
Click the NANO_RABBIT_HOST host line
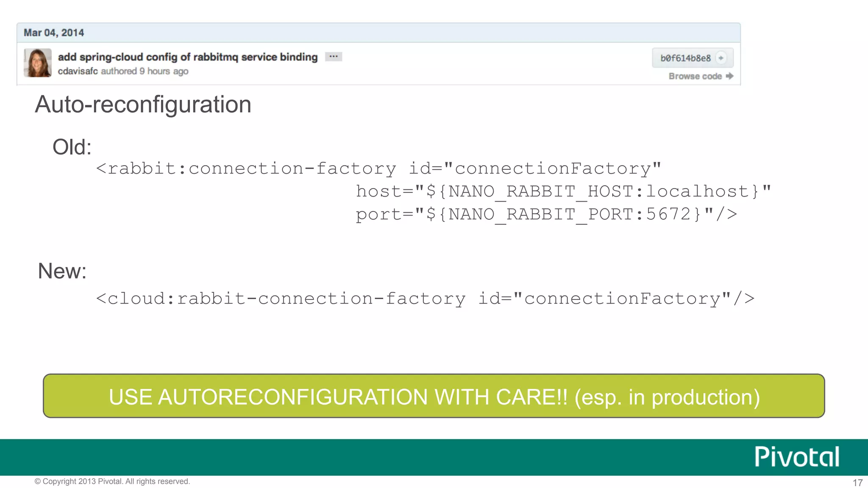[563, 191]
